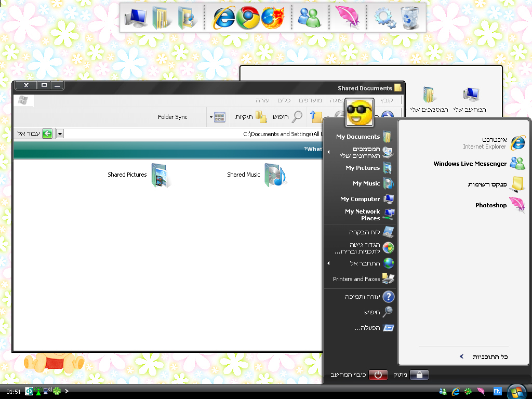Click the green flower tray icon beside arrow

57,391
